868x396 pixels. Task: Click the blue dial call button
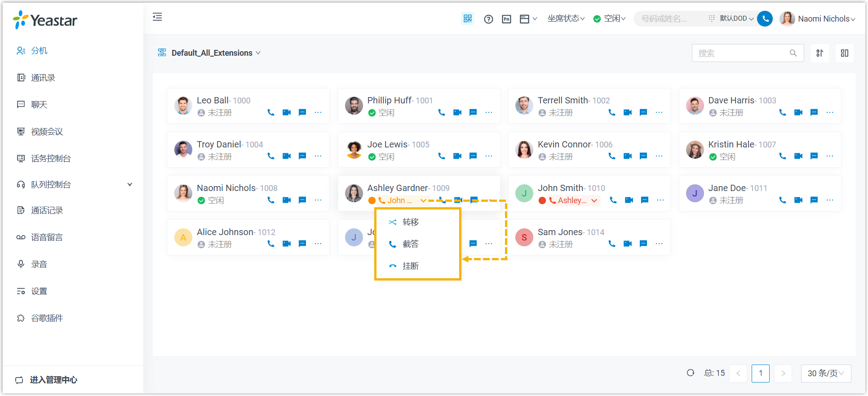click(765, 18)
